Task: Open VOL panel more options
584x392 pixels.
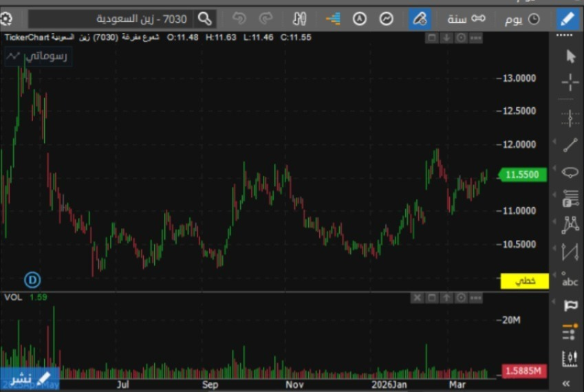Action: pyautogui.click(x=475, y=298)
